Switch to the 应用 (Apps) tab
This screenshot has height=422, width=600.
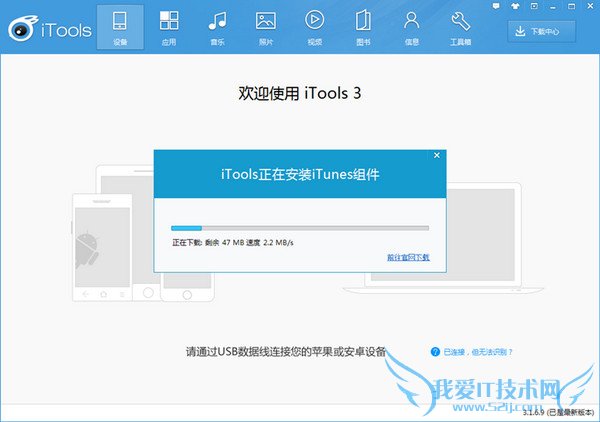(x=169, y=27)
